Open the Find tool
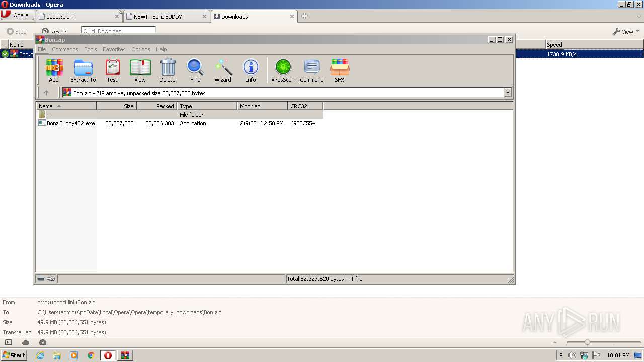The image size is (644, 362). coord(195,70)
